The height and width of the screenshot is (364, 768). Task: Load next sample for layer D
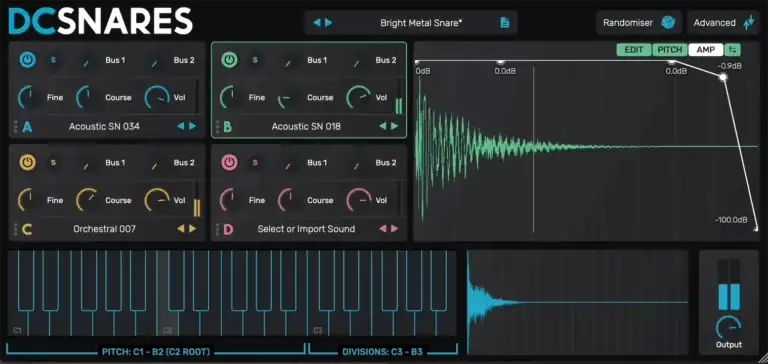[395, 229]
